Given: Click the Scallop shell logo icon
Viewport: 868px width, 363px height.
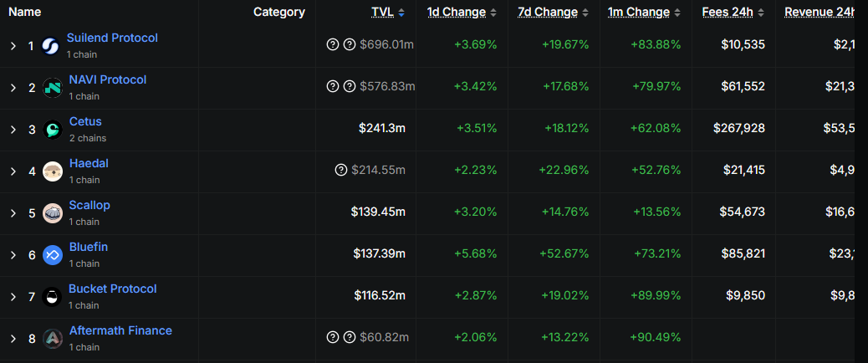Looking at the screenshot, I should pyautogui.click(x=53, y=213).
